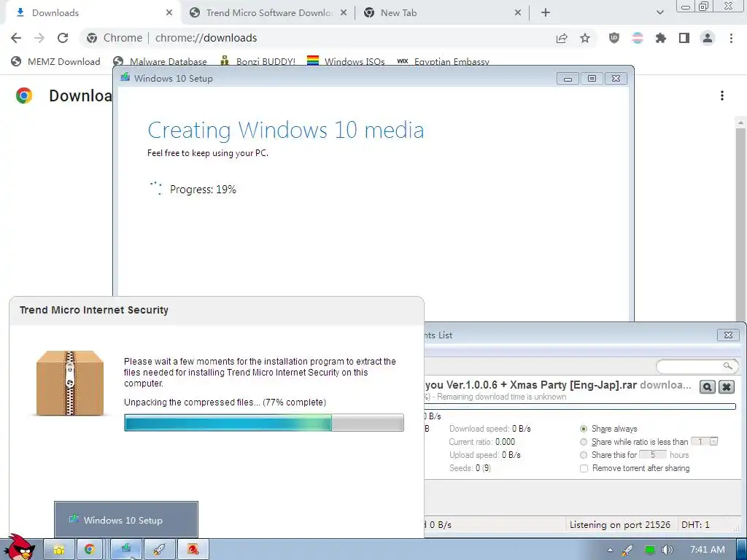
Task: Click the Chrome address bar URL
Action: click(206, 38)
